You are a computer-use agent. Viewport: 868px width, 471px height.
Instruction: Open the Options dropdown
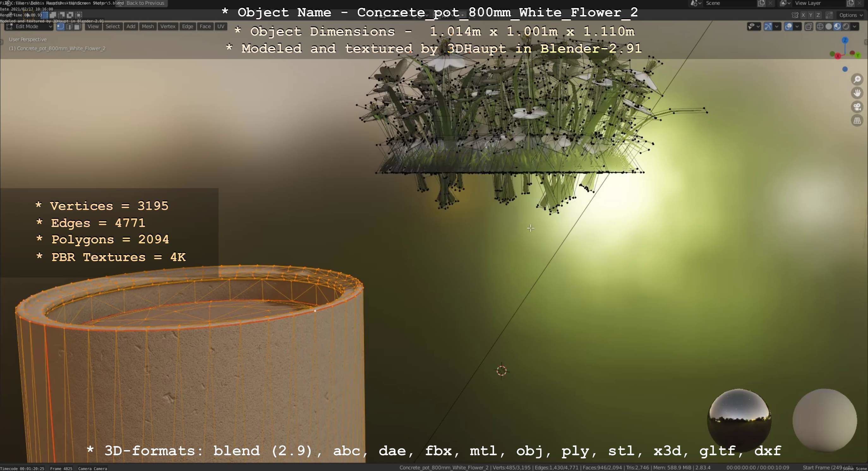[x=851, y=15]
